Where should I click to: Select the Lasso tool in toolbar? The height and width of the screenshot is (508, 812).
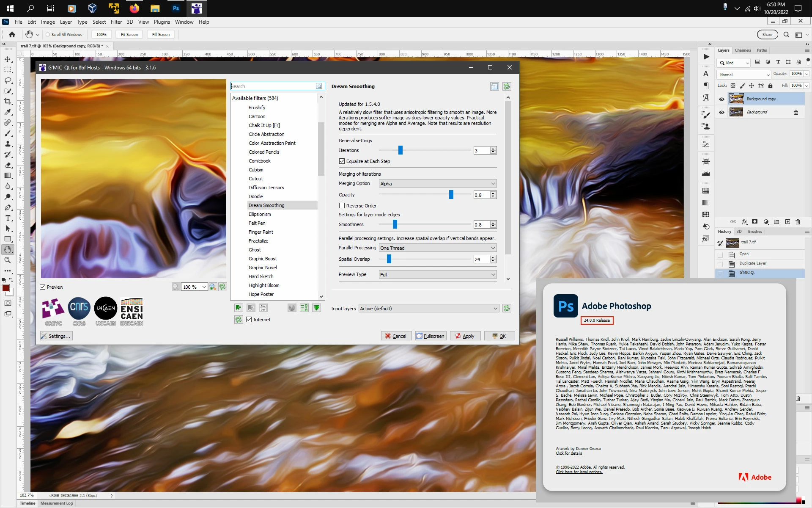8,80
